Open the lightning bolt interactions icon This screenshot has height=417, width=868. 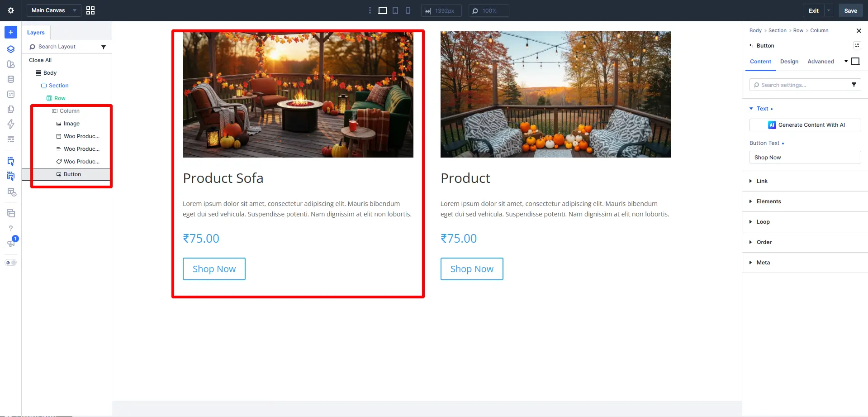click(11, 124)
